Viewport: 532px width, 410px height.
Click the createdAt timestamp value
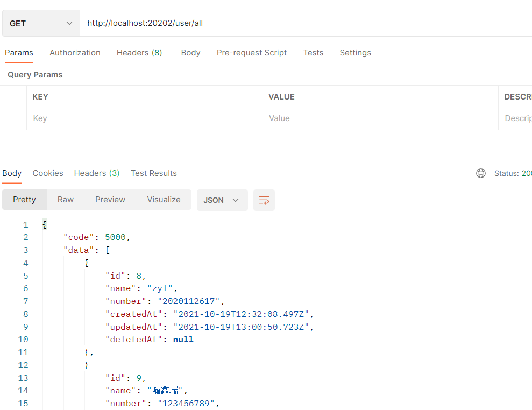[x=241, y=314]
